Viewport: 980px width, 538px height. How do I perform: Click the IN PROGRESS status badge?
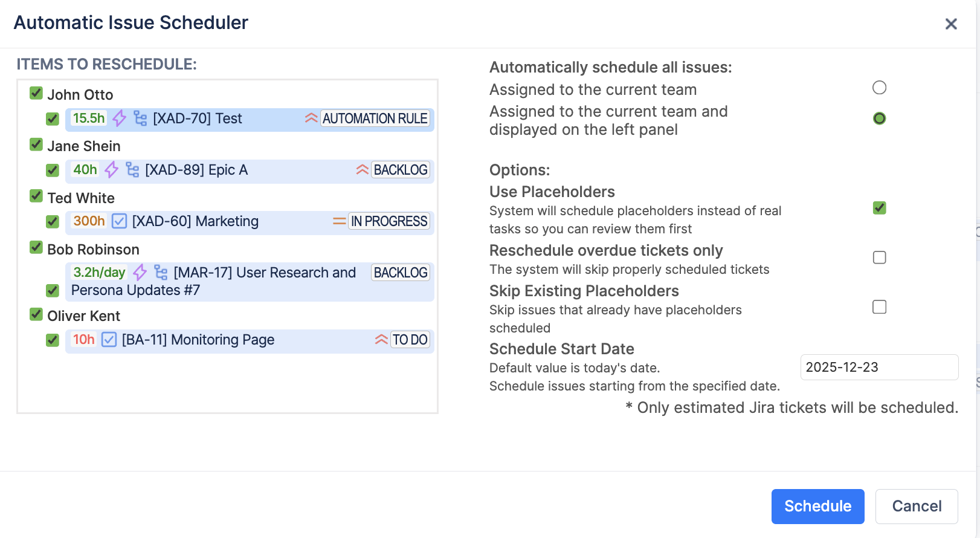pyautogui.click(x=389, y=221)
